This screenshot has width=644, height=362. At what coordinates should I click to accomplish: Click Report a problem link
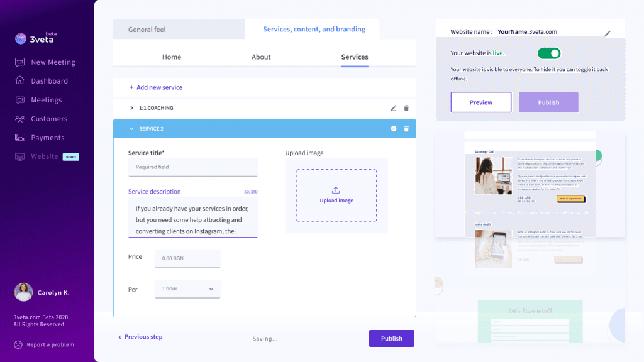click(50, 345)
